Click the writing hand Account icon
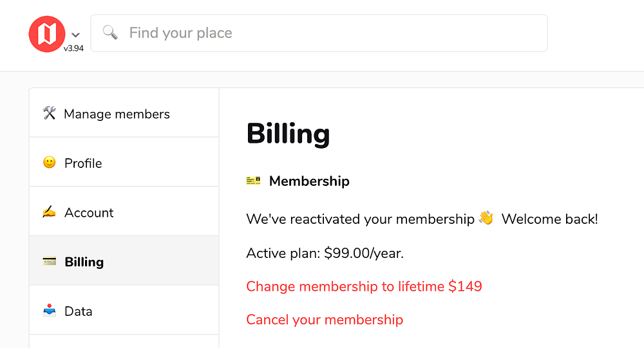This screenshot has height=348, width=644. [x=50, y=212]
